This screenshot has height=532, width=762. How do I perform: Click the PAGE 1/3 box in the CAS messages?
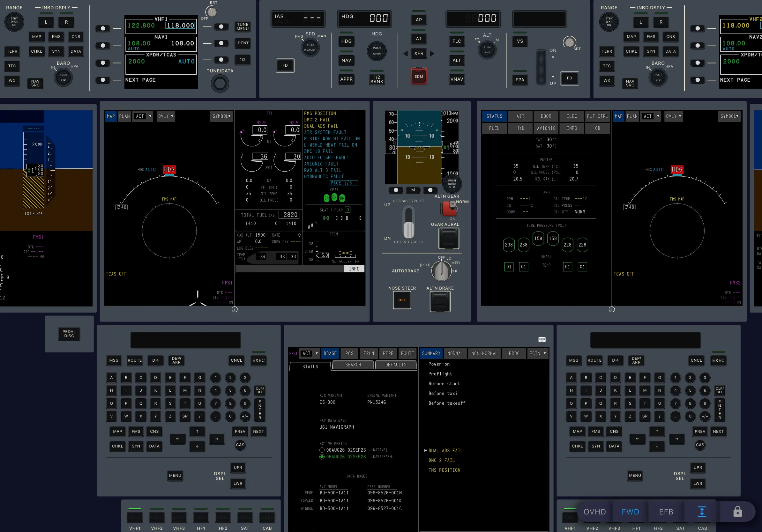pyautogui.click(x=343, y=183)
